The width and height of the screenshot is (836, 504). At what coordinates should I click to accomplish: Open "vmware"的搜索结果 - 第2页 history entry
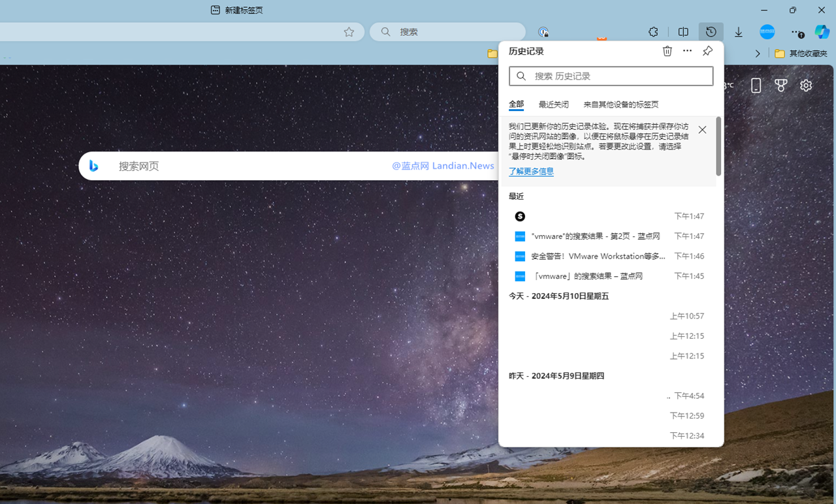pos(609,236)
